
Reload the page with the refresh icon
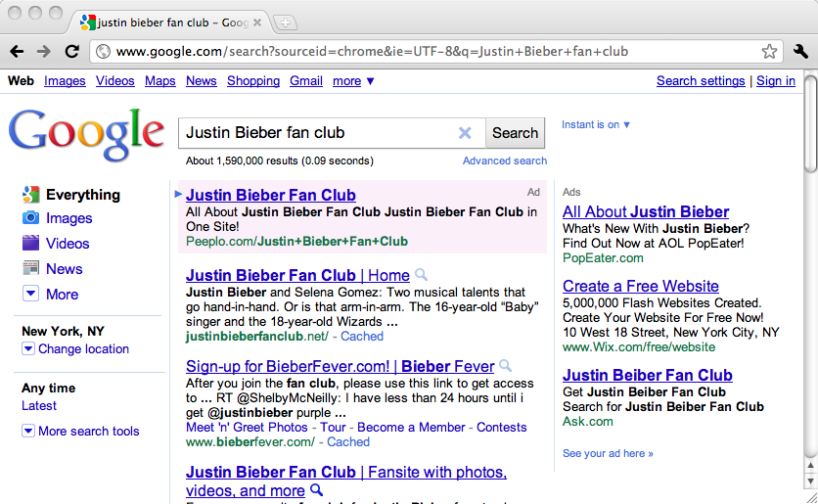click(72, 51)
